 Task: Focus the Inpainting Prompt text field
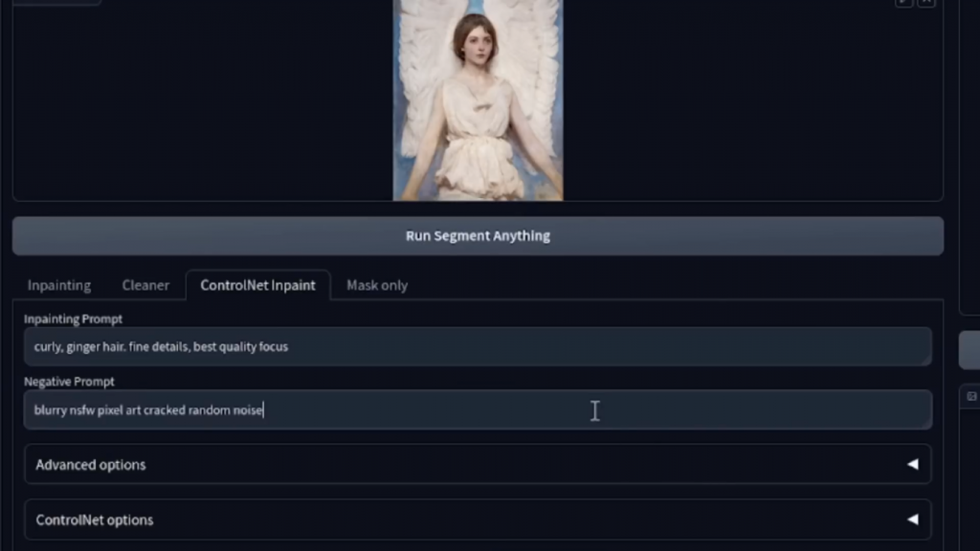pyautogui.click(x=478, y=346)
